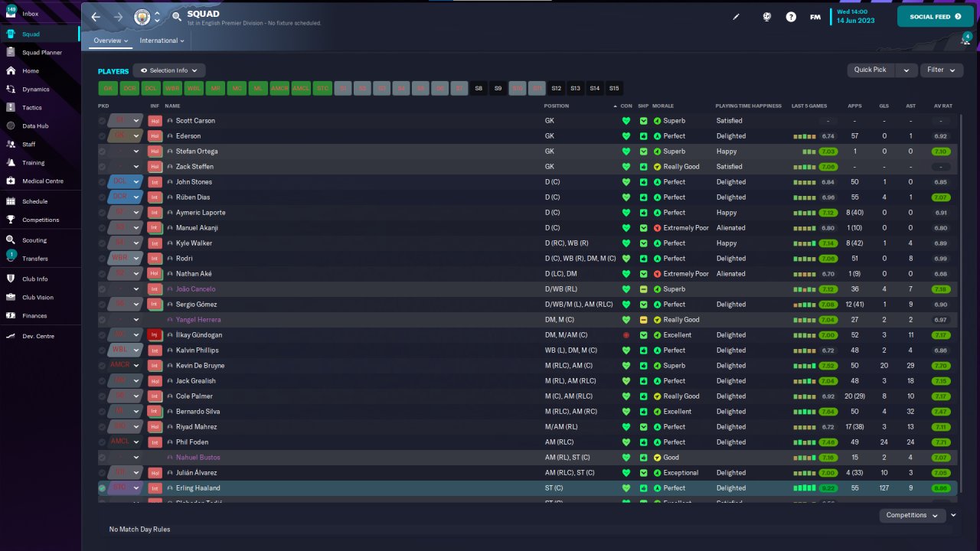This screenshot has height=551, width=980.
Task: Select the GK position slot button
Action: click(x=107, y=88)
